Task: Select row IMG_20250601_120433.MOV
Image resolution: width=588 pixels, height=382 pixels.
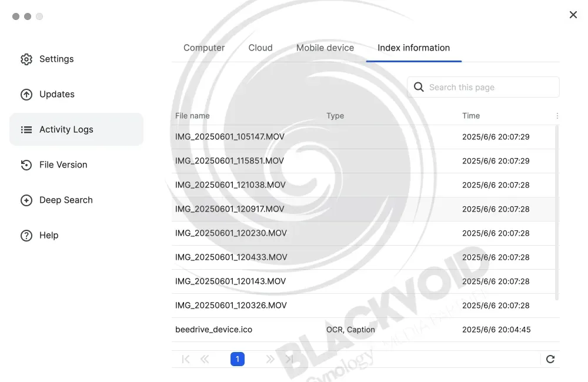Action: pos(366,257)
